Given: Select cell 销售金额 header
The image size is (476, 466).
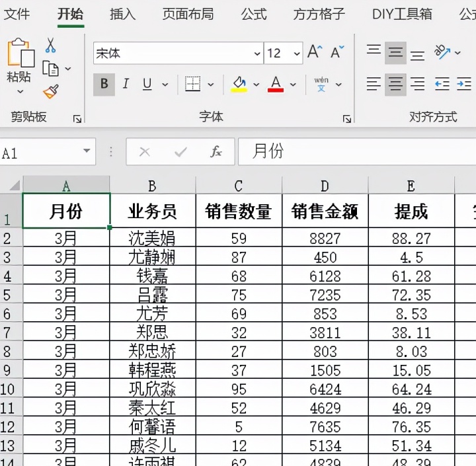Looking at the screenshot, I should click(x=325, y=211).
